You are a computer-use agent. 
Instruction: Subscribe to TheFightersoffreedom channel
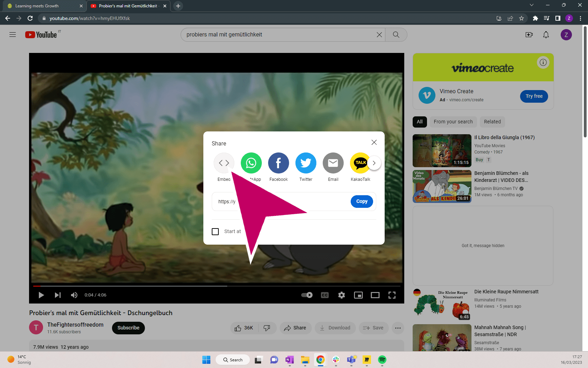pos(128,328)
